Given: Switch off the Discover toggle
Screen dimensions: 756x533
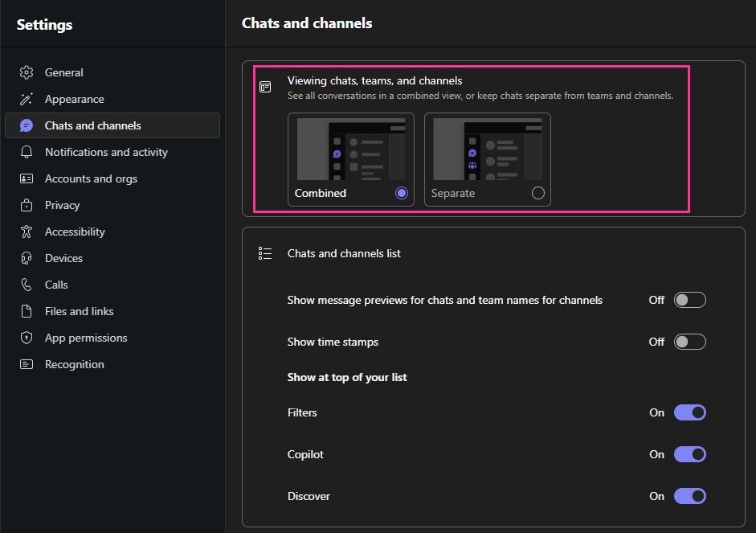Looking at the screenshot, I should (x=689, y=496).
